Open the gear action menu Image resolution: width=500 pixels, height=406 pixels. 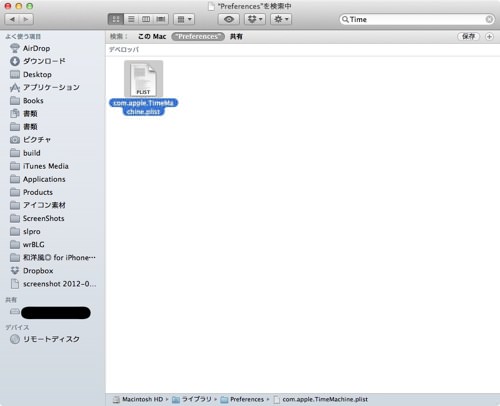click(x=281, y=19)
